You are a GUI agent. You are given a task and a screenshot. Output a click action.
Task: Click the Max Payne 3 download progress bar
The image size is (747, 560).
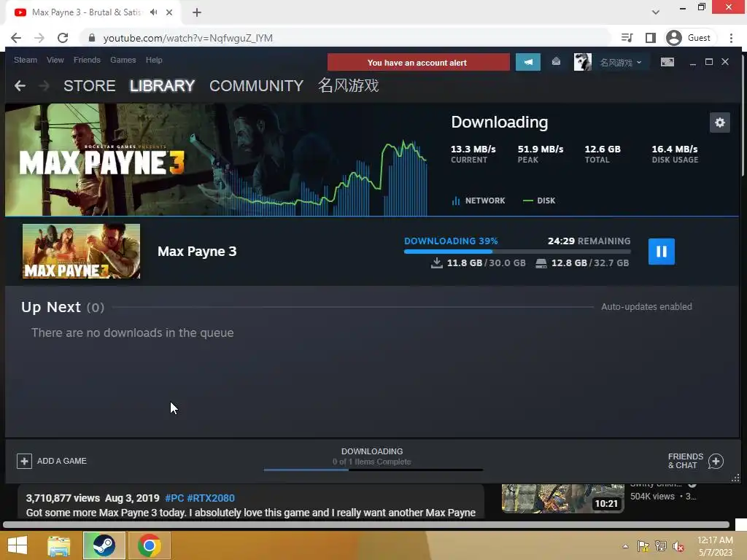tap(517, 252)
